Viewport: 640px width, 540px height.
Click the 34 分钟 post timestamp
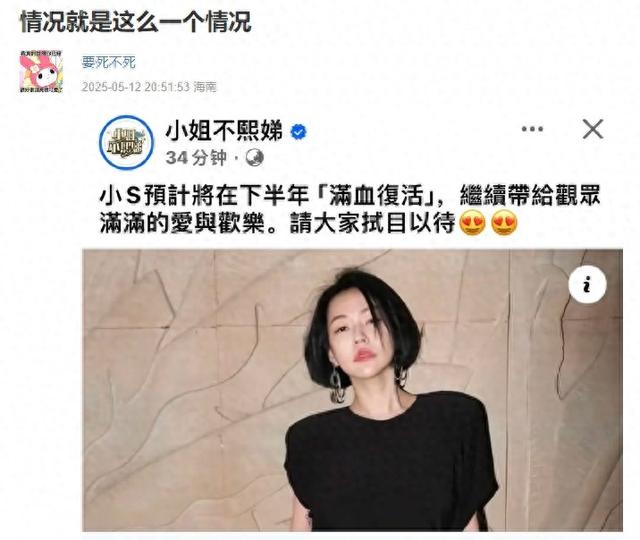pyautogui.click(x=196, y=158)
